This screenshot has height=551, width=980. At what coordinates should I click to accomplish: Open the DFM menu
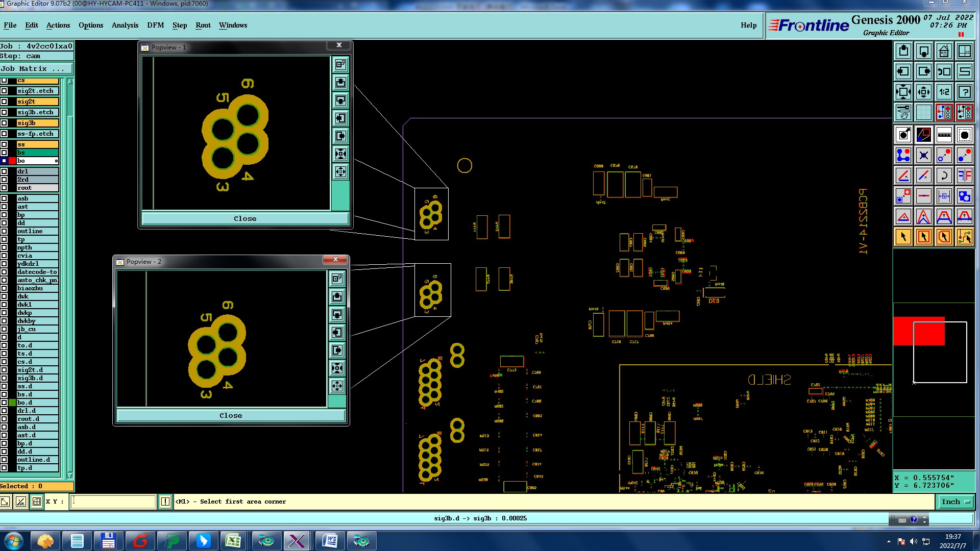click(x=155, y=25)
